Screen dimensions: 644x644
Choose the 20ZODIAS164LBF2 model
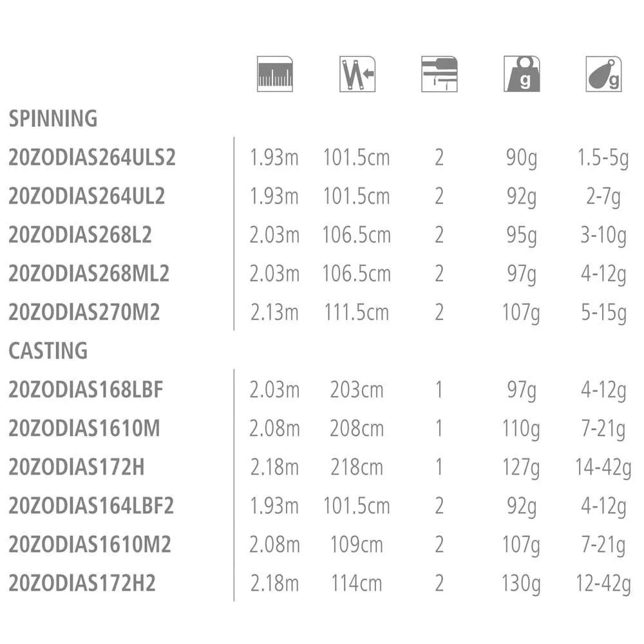pyautogui.click(x=91, y=506)
